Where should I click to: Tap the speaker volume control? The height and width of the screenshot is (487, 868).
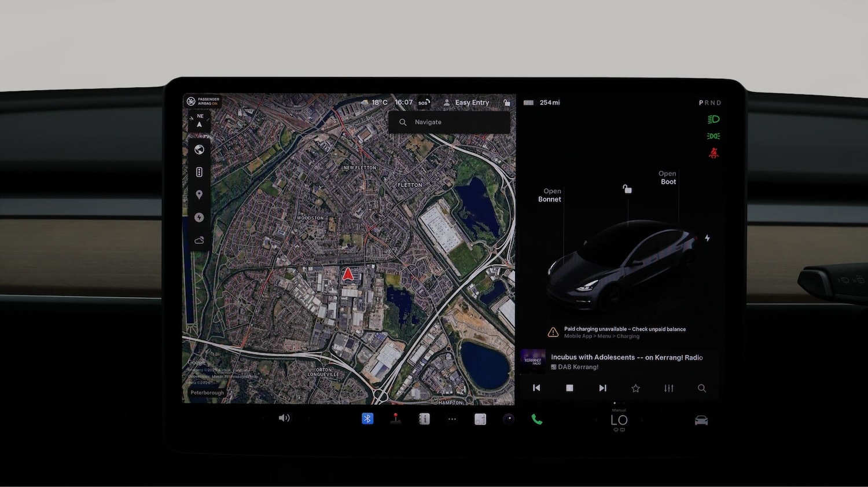[284, 418]
